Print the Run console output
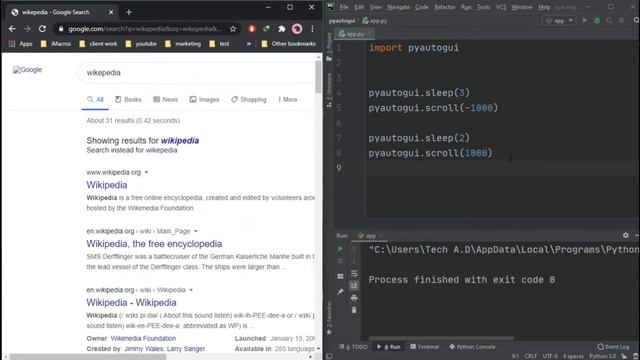Viewport: 640px width, 360px height. [354, 298]
